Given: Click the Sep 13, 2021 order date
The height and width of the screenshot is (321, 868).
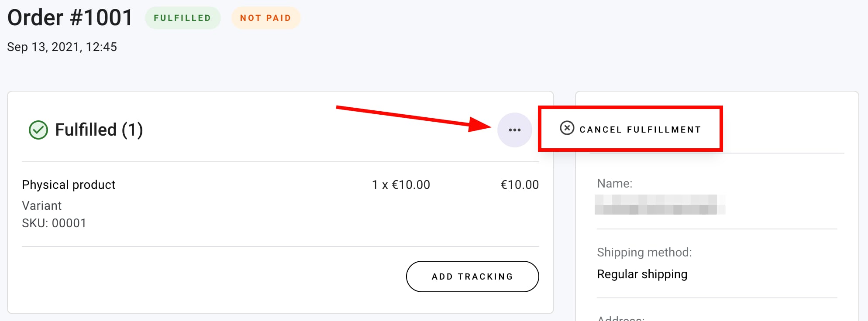Looking at the screenshot, I should (62, 47).
